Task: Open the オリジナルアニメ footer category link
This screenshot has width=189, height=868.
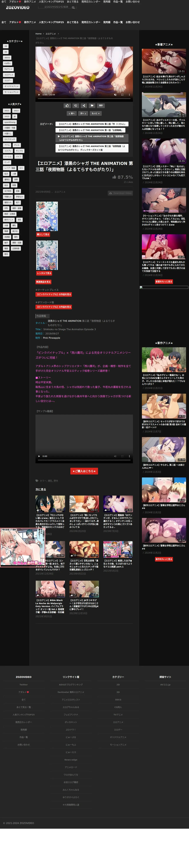Action: tap(118, 737)
